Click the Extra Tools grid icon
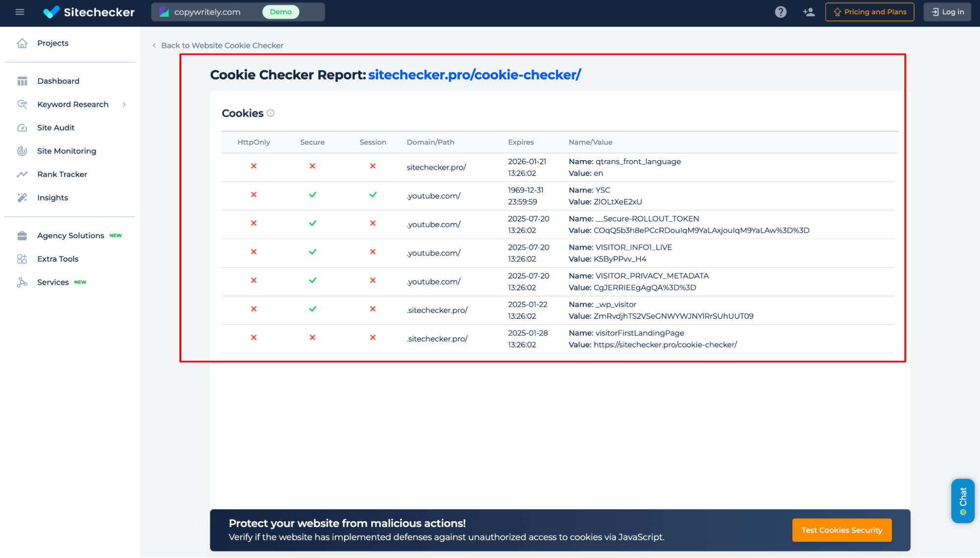Viewport: 980px width, 558px height. coord(22,259)
